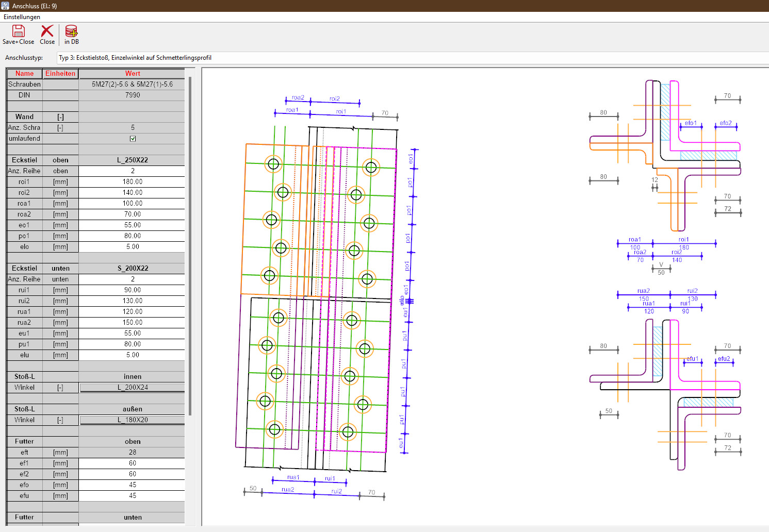Click the Einheiten column header
The height and width of the screenshot is (532, 769).
click(60, 74)
